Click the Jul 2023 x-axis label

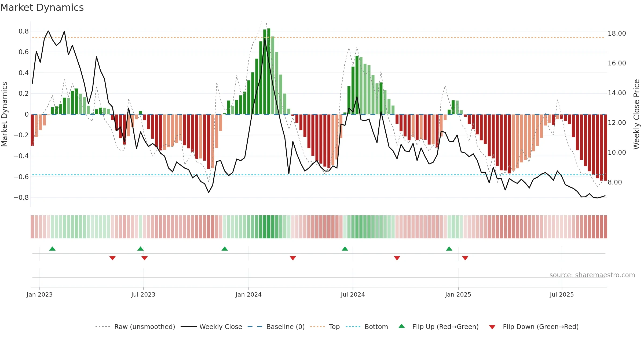(x=143, y=294)
